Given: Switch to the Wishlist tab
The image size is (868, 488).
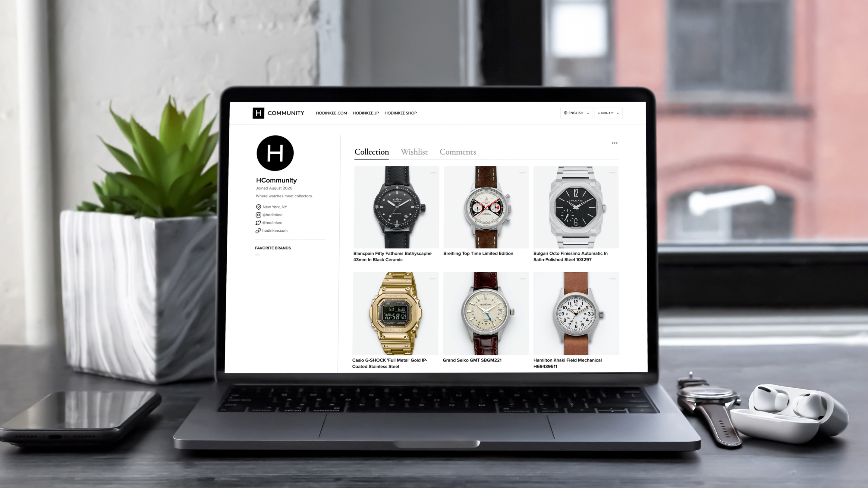Looking at the screenshot, I should pyautogui.click(x=414, y=152).
